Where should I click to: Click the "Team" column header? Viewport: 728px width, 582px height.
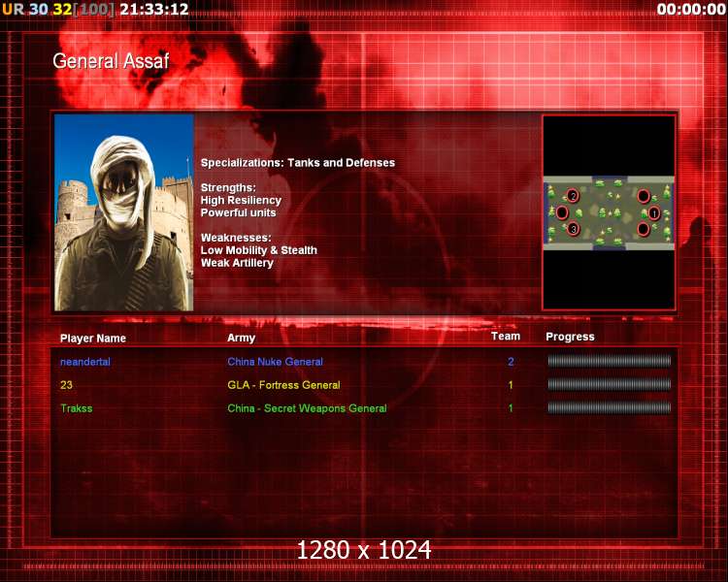point(506,336)
